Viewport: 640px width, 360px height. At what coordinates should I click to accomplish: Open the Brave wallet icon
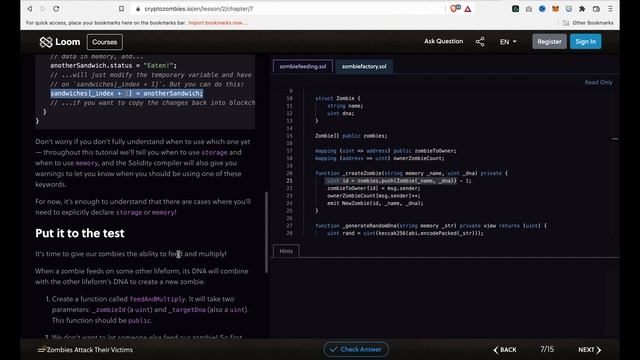tap(596, 9)
